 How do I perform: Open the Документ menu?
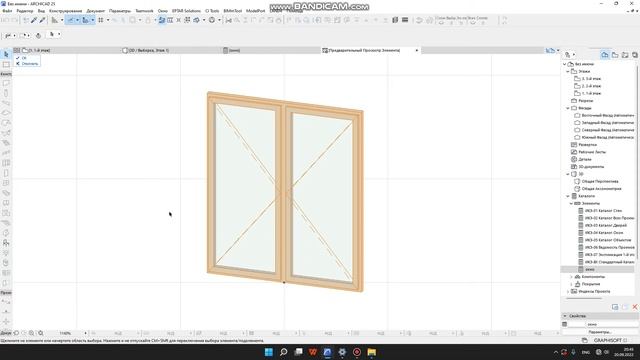[x=96, y=11]
